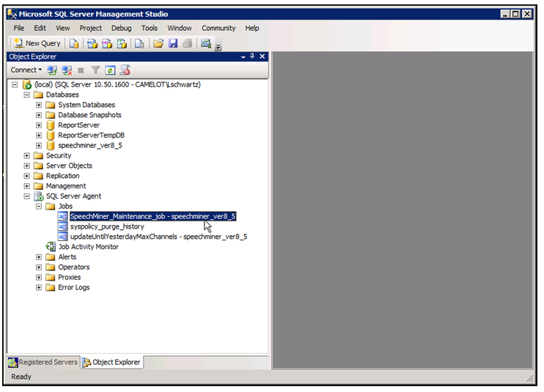
Task: Collapse the (local) server node
Action: coord(15,84)
